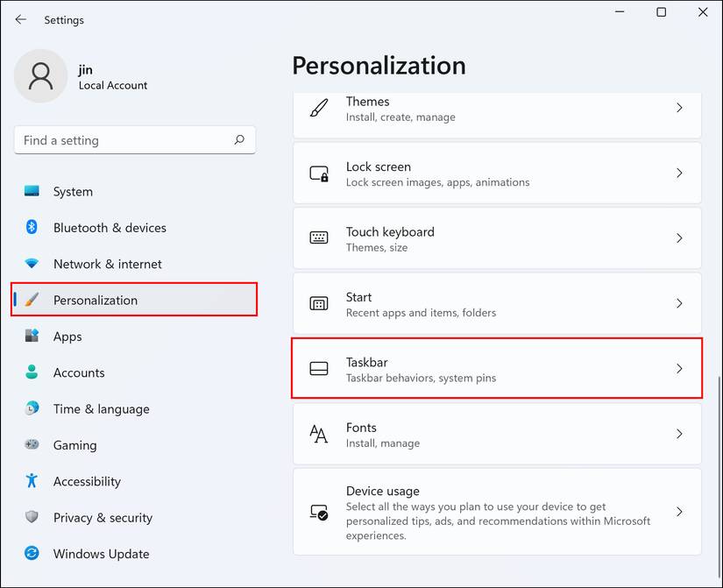Click the Privacy & security shield icon

point(31,517)
